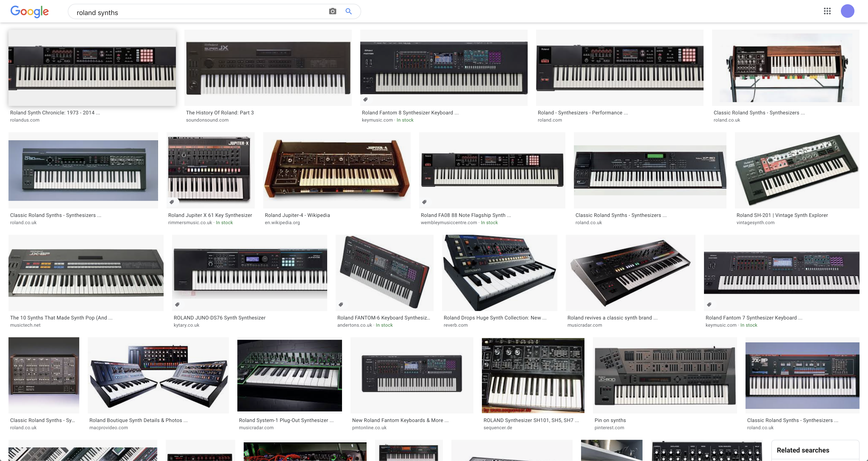
Task: Open the Roland Fantom 8 keyboard image
Action: click(x=444, y=68)
